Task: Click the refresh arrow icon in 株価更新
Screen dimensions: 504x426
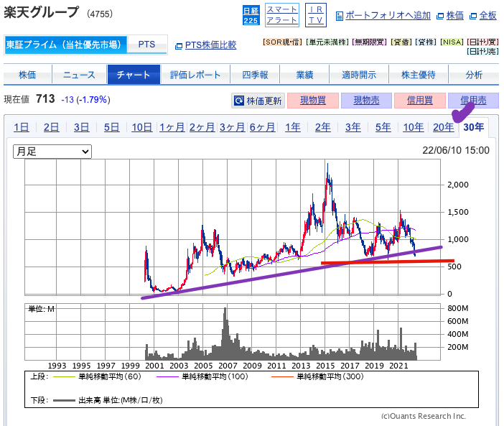Action: pyautogui.click(x=239, y=101)
